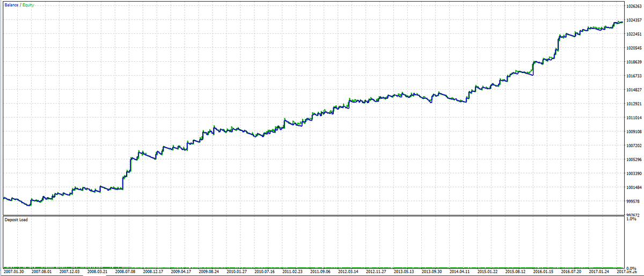Click the 1016733 axis value
This screenshot has height=276, width=644.
tap(634, 76)
